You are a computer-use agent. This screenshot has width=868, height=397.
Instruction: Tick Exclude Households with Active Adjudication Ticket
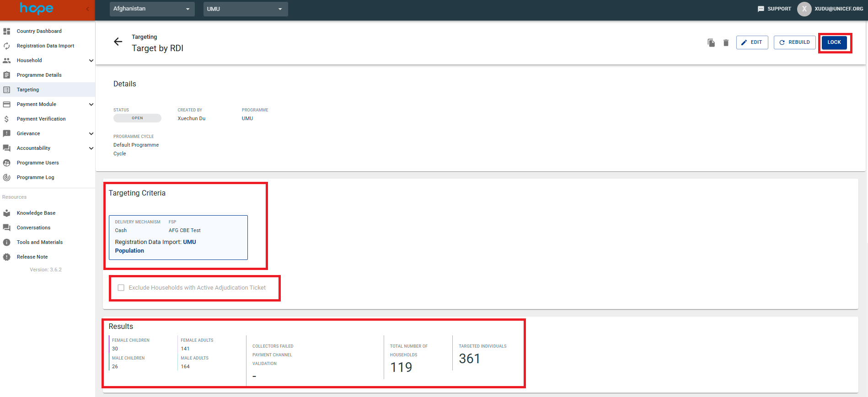point(121,288)
